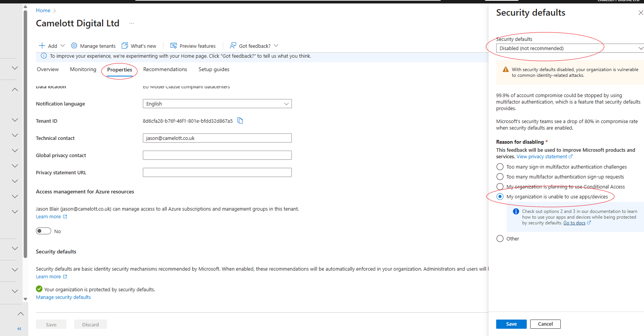Copy the Tenant ID to clipboard
The height and width of the screenshot is (336, 644).
[x=240, y=121]
